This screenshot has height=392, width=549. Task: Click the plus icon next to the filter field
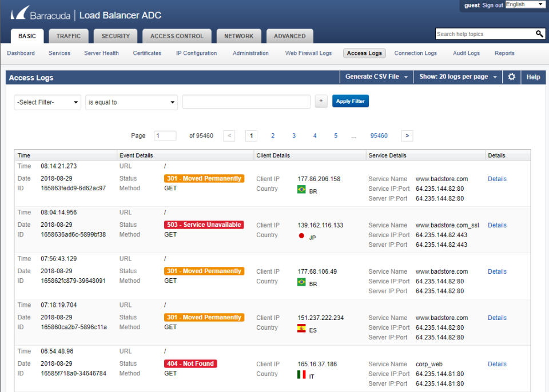point(321,101)
